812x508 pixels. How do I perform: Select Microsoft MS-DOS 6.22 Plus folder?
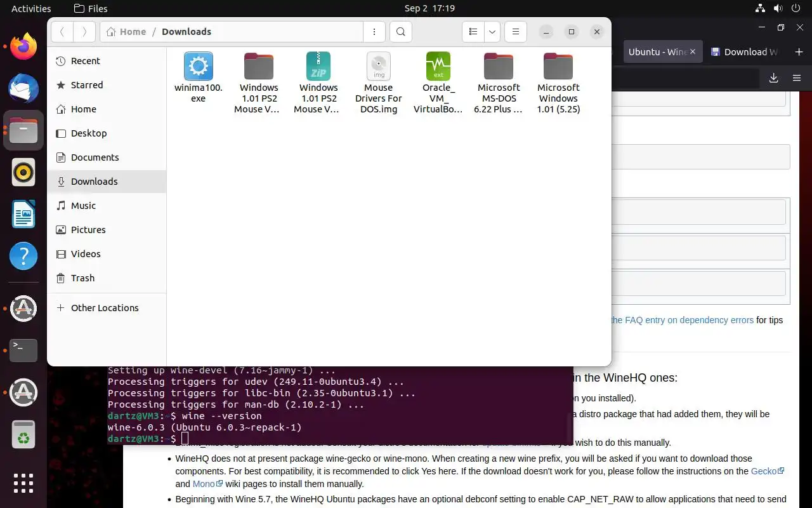pos(499,83)
